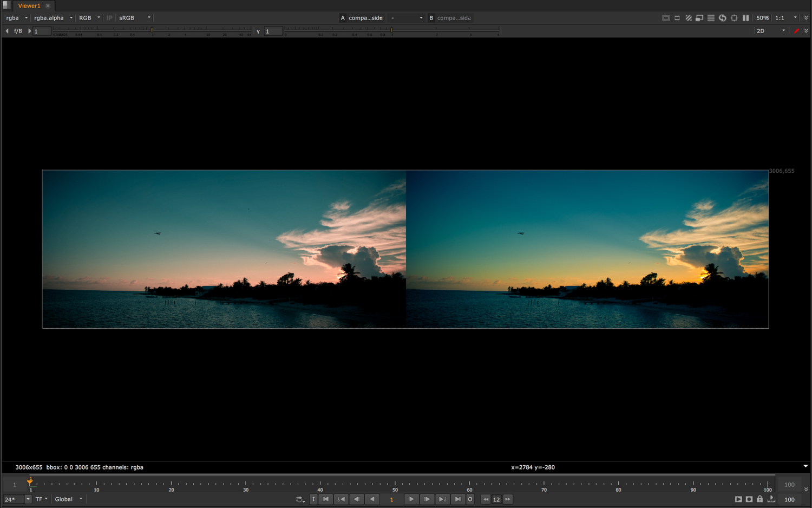Toggle the viewer lock icon
Screen dimensions: 812x508
pyautogui.click(x=760, y=499)
